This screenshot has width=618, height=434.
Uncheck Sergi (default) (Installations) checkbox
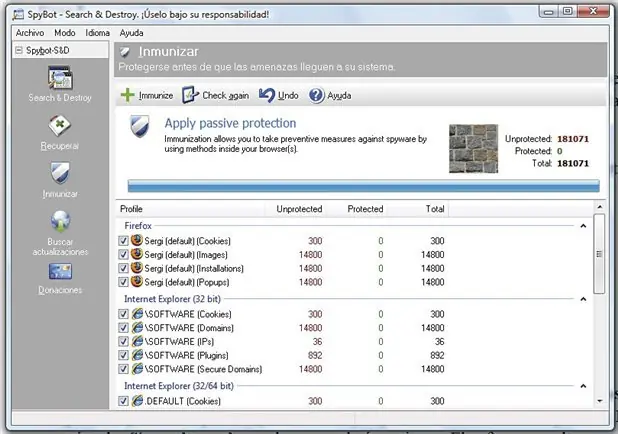[123, 268]
